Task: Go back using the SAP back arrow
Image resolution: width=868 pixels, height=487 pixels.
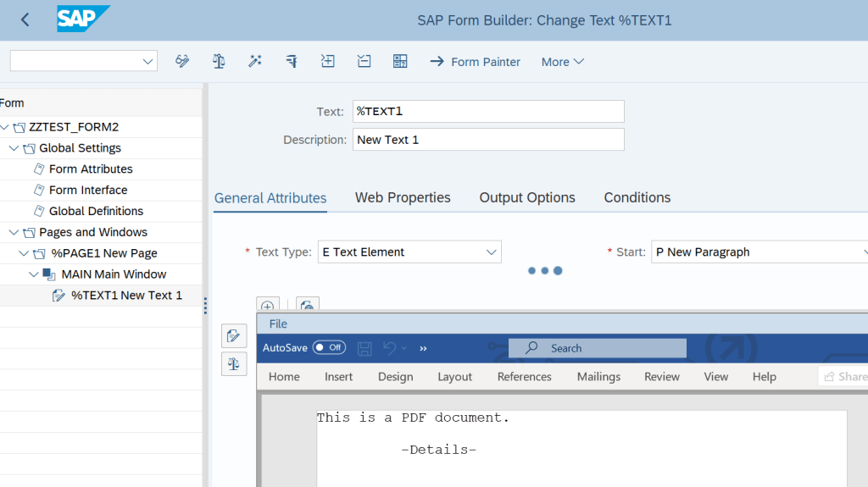Action: point(25,19)
